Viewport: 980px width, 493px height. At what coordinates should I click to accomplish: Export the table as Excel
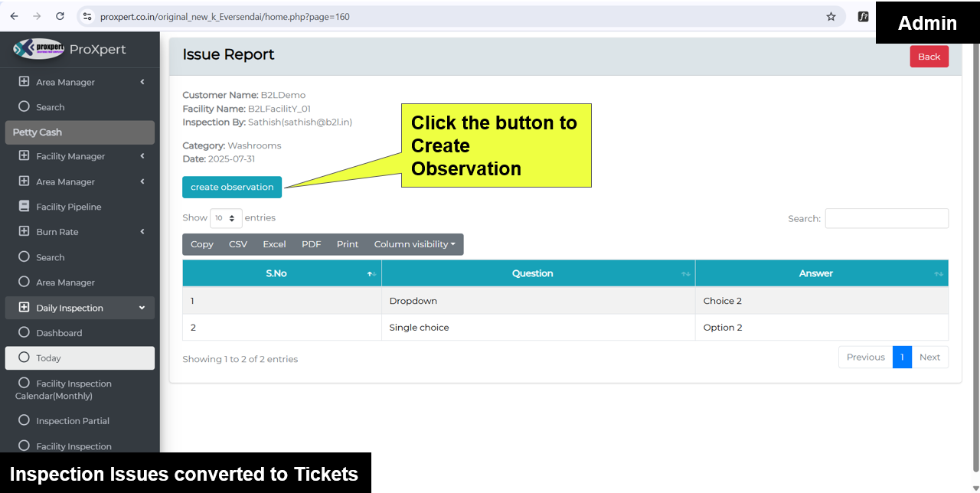(274, 244)
